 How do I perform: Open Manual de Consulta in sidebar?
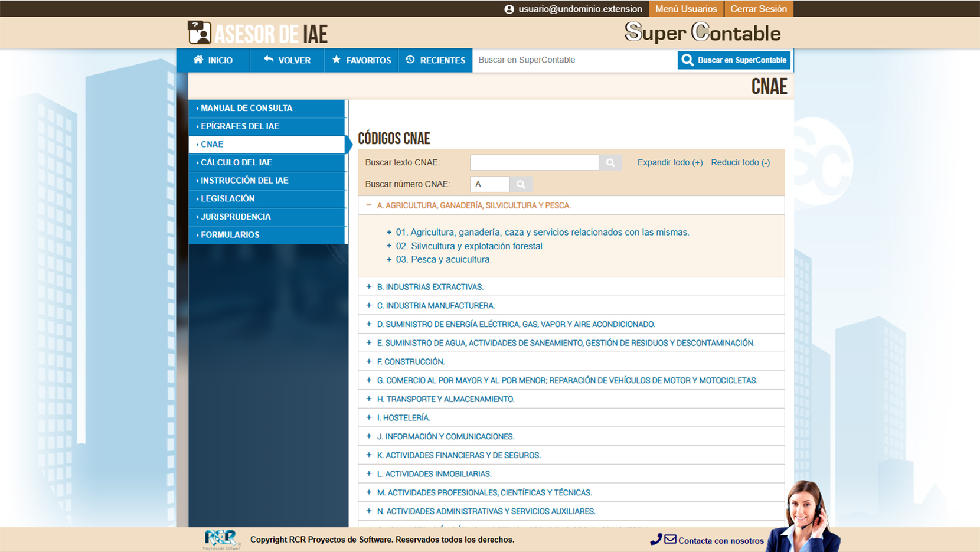point(267,108)
